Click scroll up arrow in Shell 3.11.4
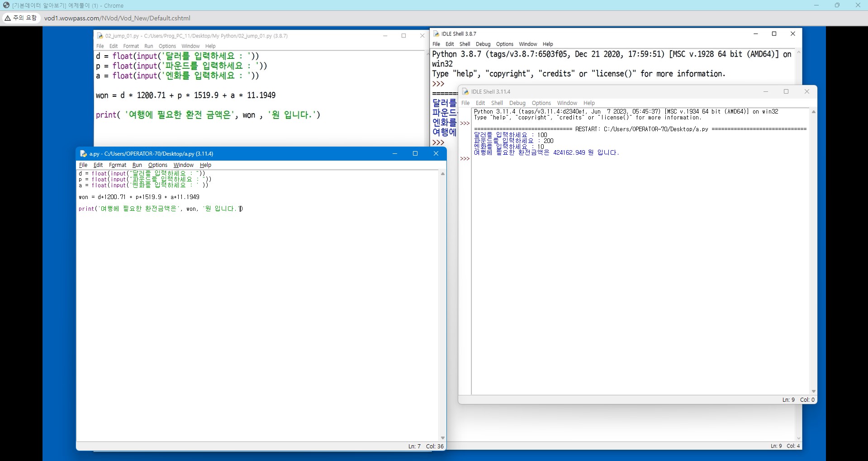This screenshot has height=461, width=868. 813,112
